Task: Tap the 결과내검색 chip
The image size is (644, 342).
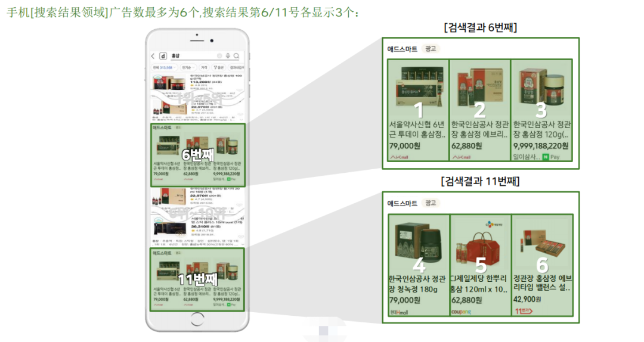Action: 237,67
